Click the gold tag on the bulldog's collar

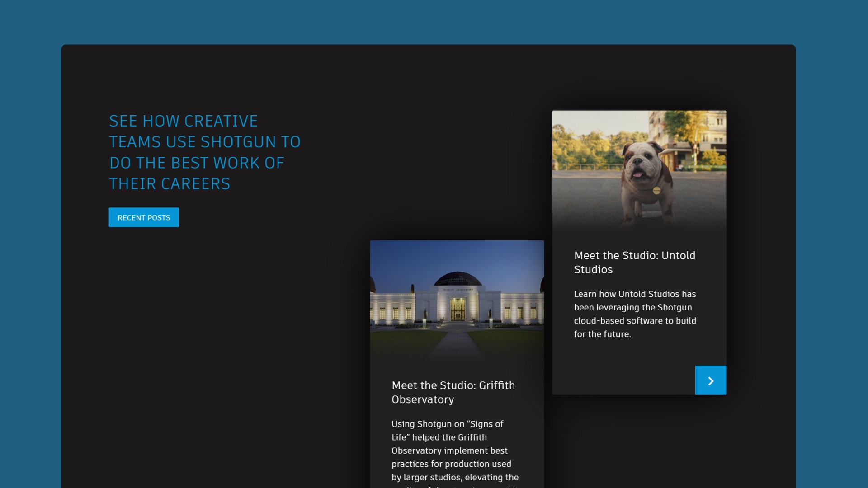click(656, 191)
